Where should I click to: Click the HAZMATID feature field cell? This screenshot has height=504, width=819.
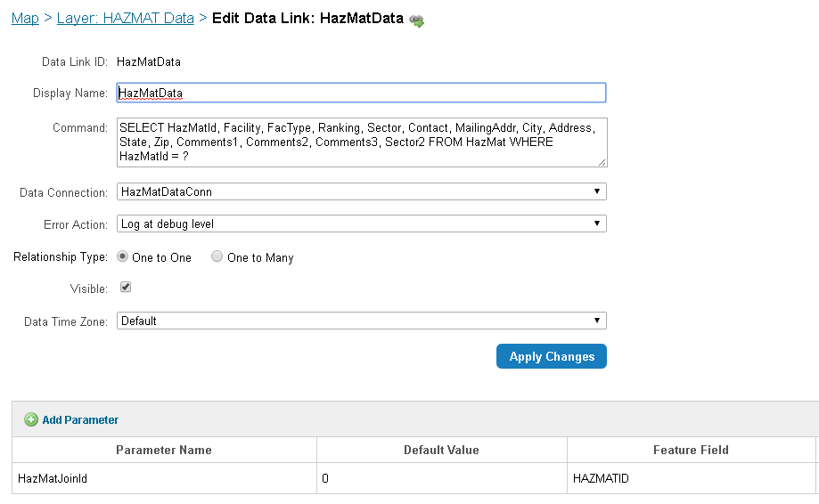pos(692,478)
